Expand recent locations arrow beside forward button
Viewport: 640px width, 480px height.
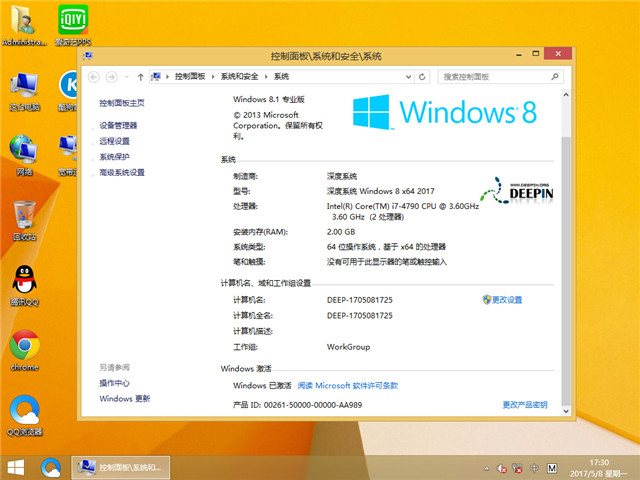click(127, 76)
